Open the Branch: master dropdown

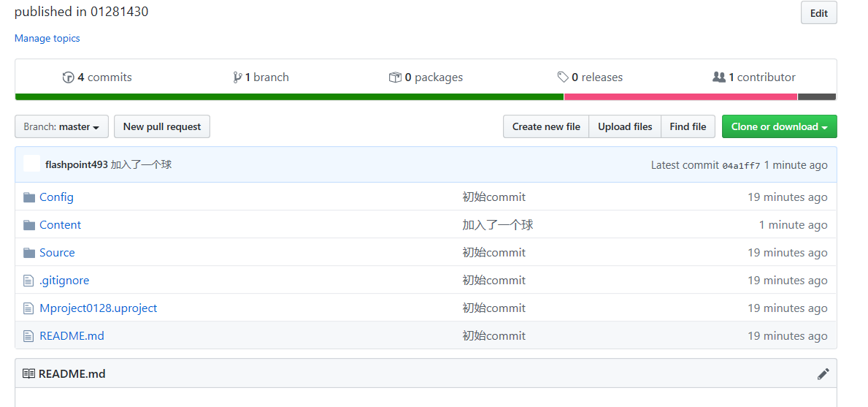click(x=61, y=126)
